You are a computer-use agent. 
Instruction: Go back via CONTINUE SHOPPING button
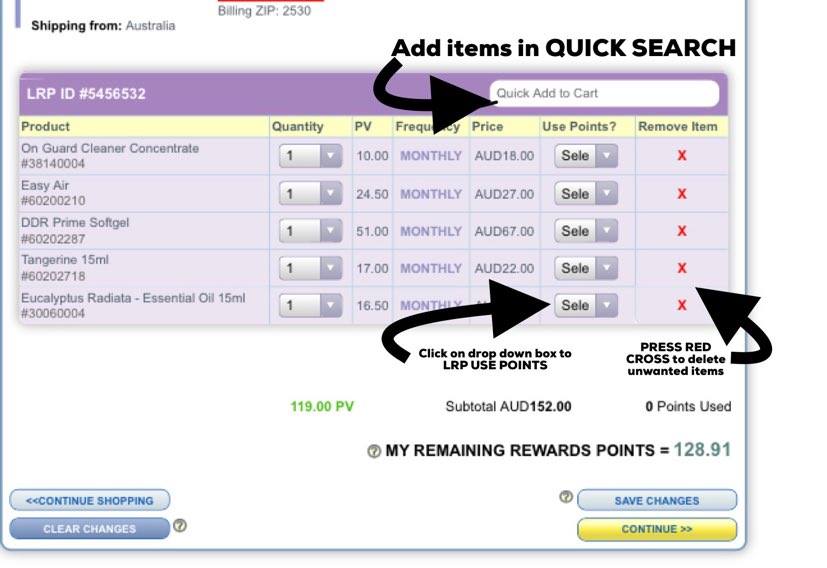pyautogui.click(x=90, y=500)
